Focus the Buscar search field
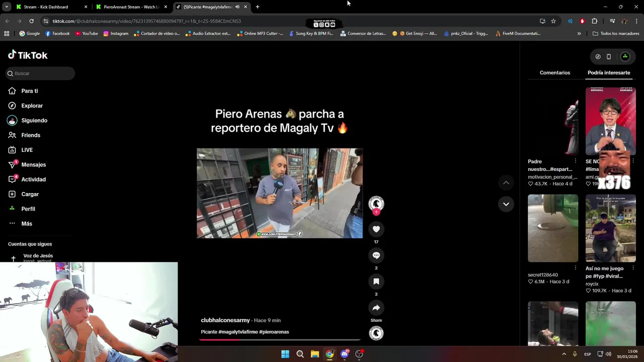 (x=40, y=73)
